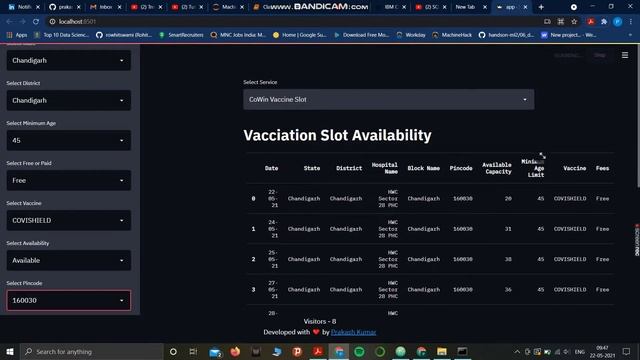Open the topmost sidebar dropdown above Select District

pos(69,60)
